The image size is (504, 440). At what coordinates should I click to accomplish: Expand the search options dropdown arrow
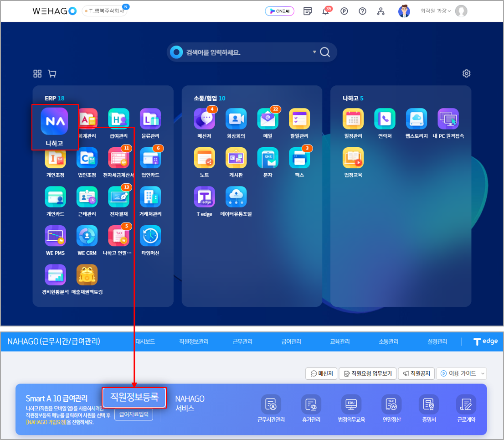tap(314, 52)
